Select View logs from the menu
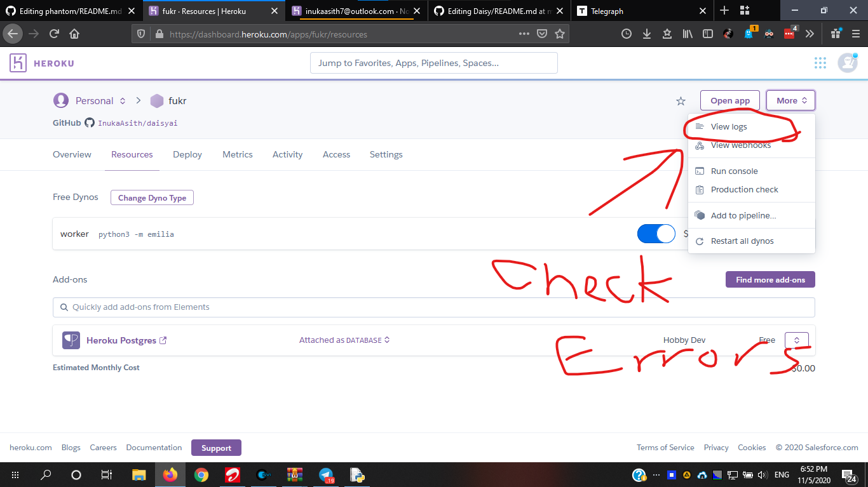Image resolution: width=868 pixels, height=487 pixels. pyautogui.click(x=752, y=126)
